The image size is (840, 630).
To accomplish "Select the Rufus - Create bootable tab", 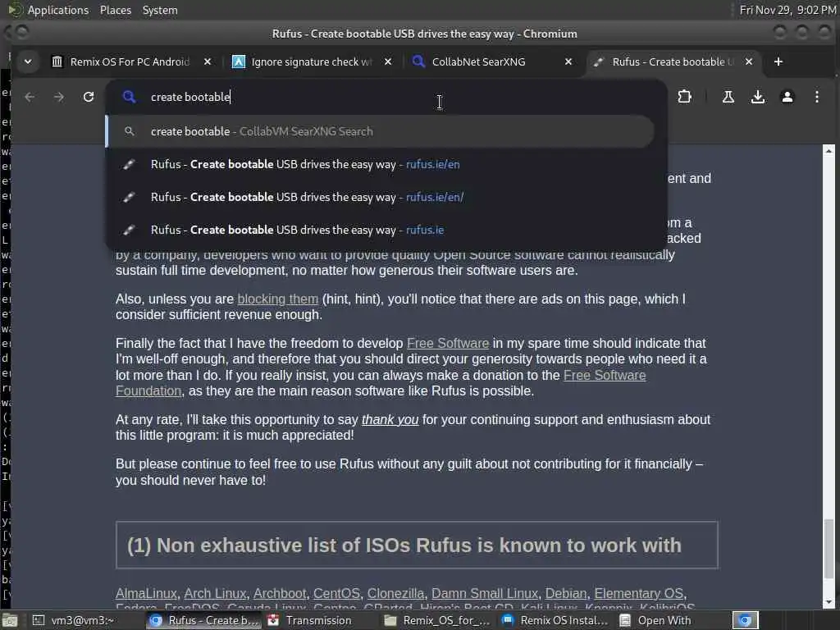I will (x=674, y=62).
